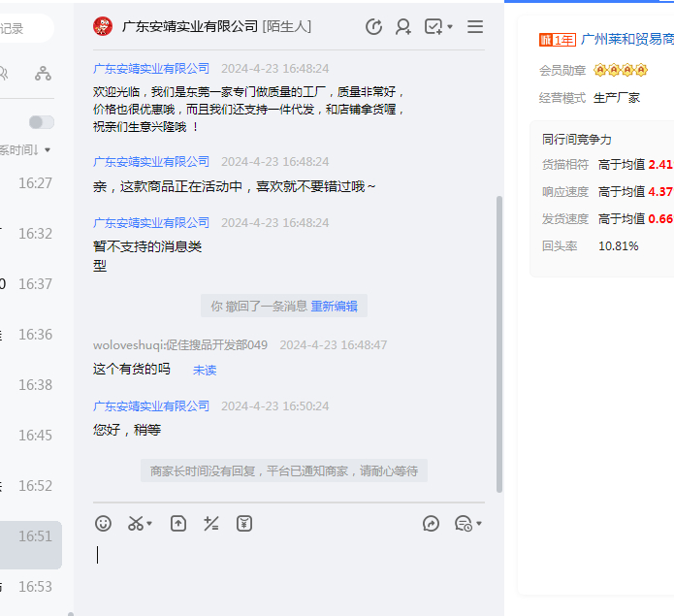Click the 生产厂家 business mode value
The image size is (674, 616).
(617, 98)
